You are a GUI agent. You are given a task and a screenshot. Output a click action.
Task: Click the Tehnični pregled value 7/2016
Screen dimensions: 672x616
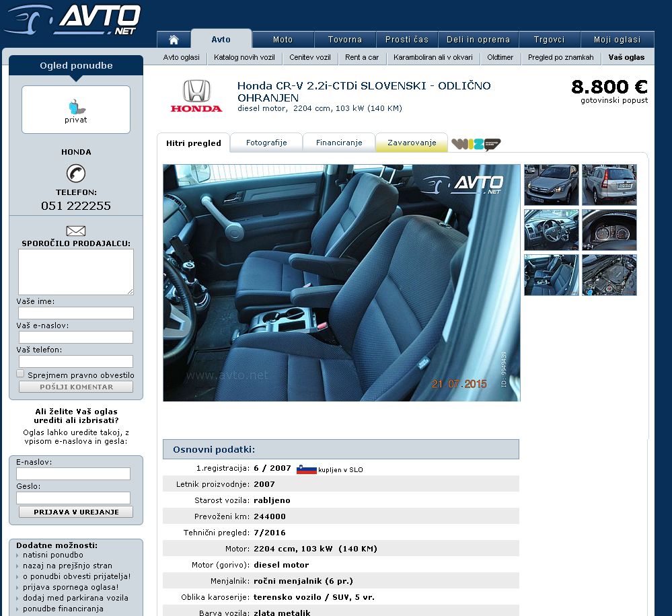(270, 533)
